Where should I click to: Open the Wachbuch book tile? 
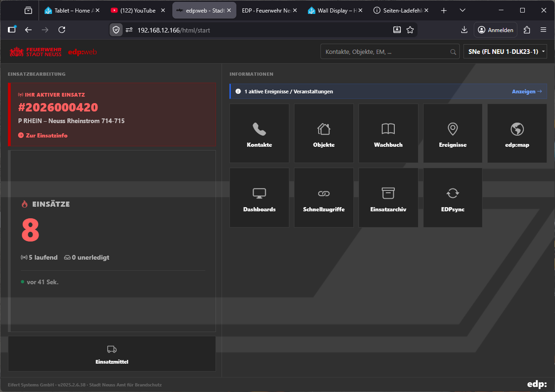(x=388, y=133)
